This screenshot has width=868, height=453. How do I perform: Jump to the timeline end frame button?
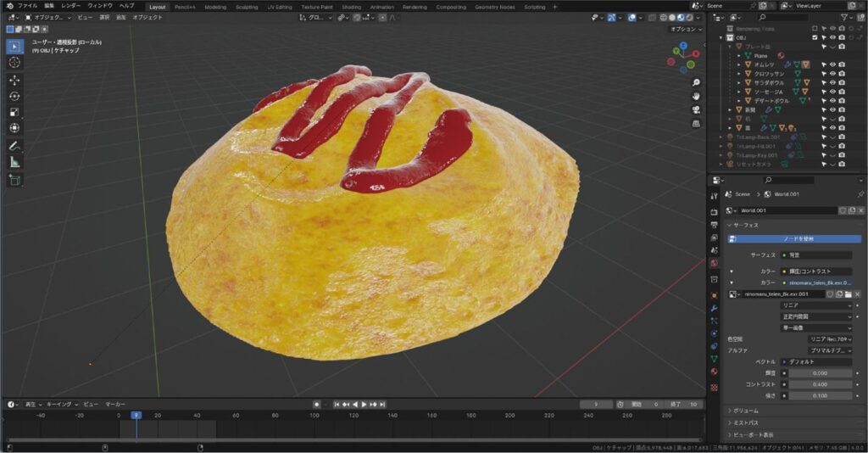[382, 405]
